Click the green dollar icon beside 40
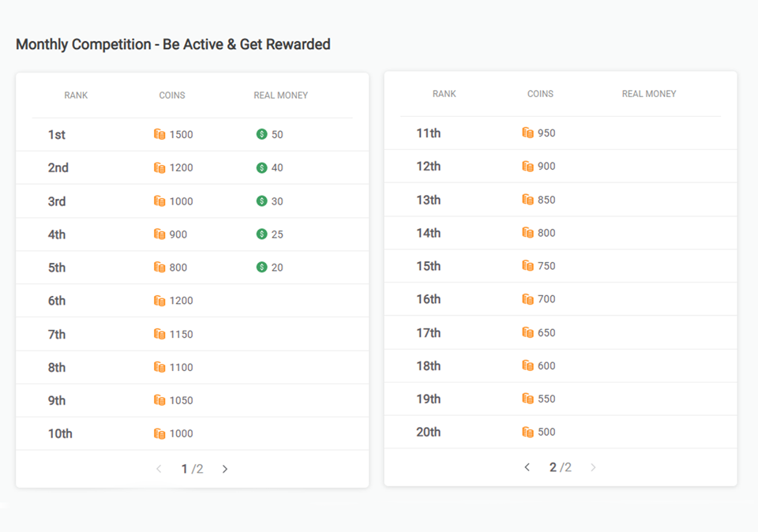 [261, 168]
